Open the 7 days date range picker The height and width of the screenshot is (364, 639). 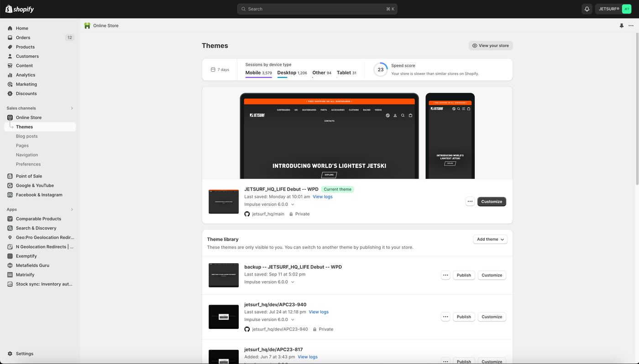point(220,70)
